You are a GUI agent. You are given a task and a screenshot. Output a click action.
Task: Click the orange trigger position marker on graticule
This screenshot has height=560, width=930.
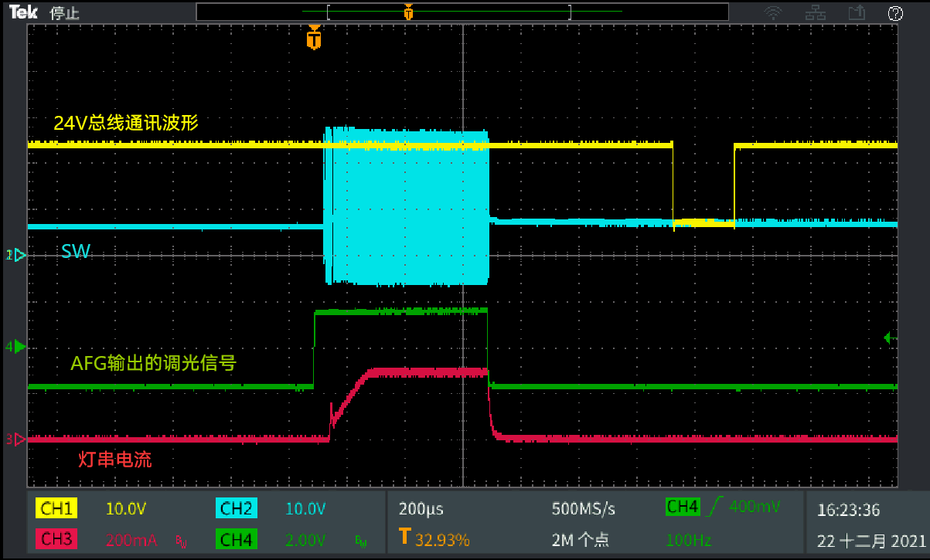coord(313,38)
